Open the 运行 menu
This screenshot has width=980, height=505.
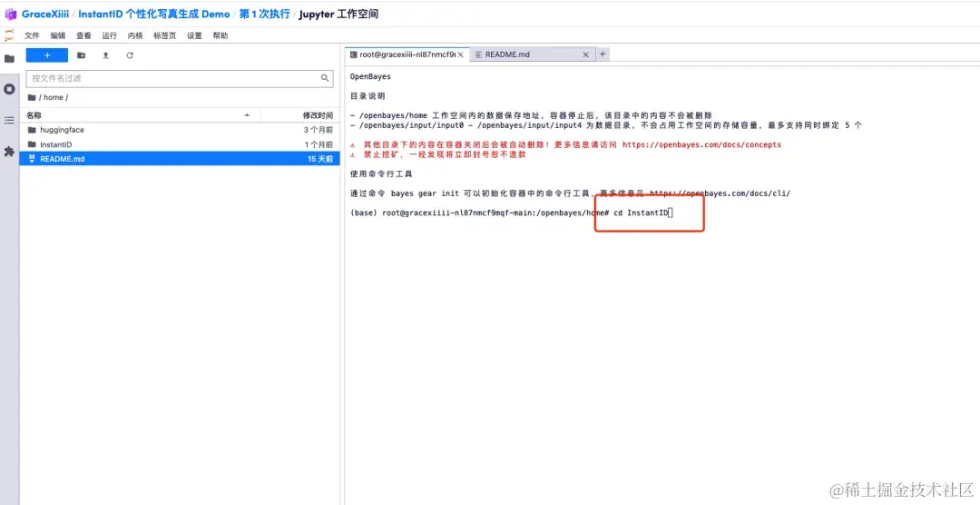(x=110, y=35)
